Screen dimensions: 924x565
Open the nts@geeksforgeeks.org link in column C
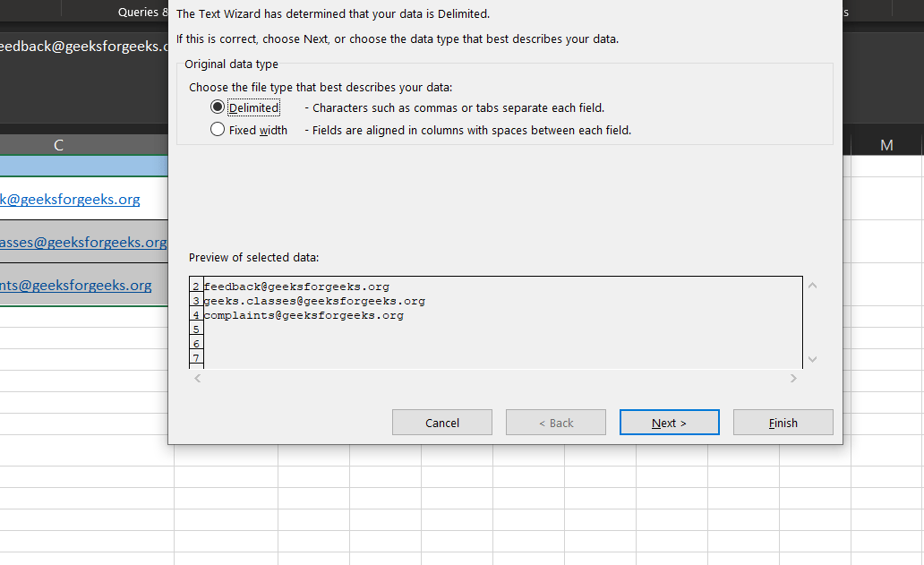pos(75,285)
